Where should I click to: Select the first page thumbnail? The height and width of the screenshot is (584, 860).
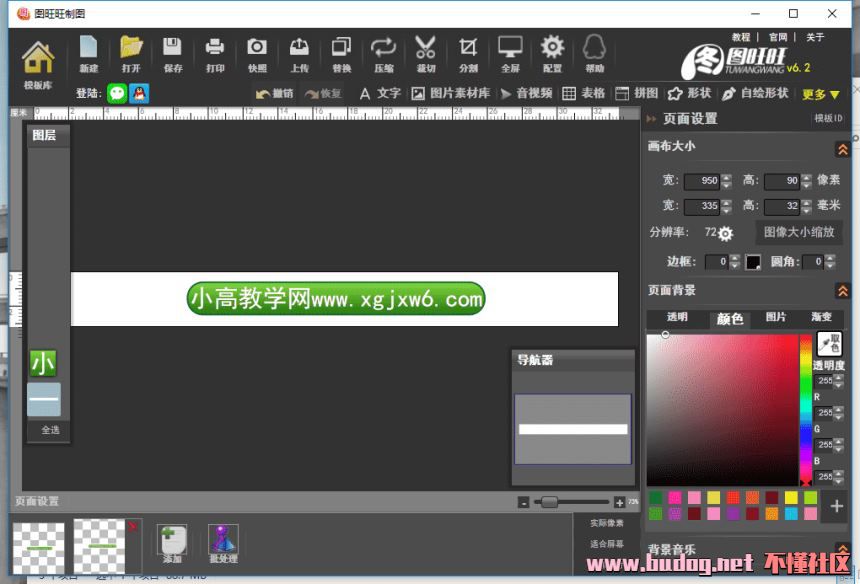(x=38, y=548)
